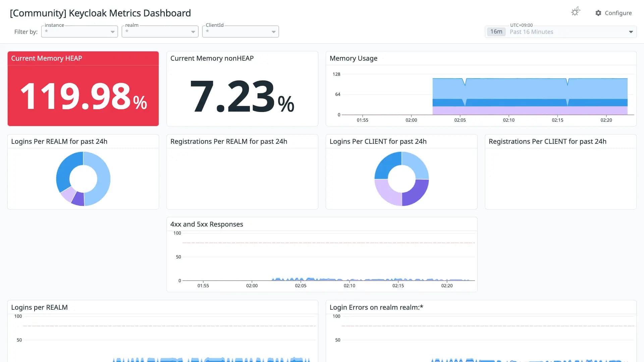Click the 4xx and 5xx Responses widget title
The width and height of the screenshot is (644, 362).
coord(207,224)
